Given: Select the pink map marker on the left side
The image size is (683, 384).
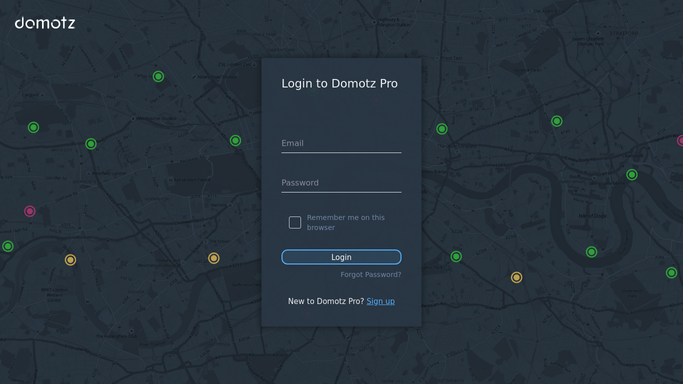Looking at the screenshot, I should point(30,211).
